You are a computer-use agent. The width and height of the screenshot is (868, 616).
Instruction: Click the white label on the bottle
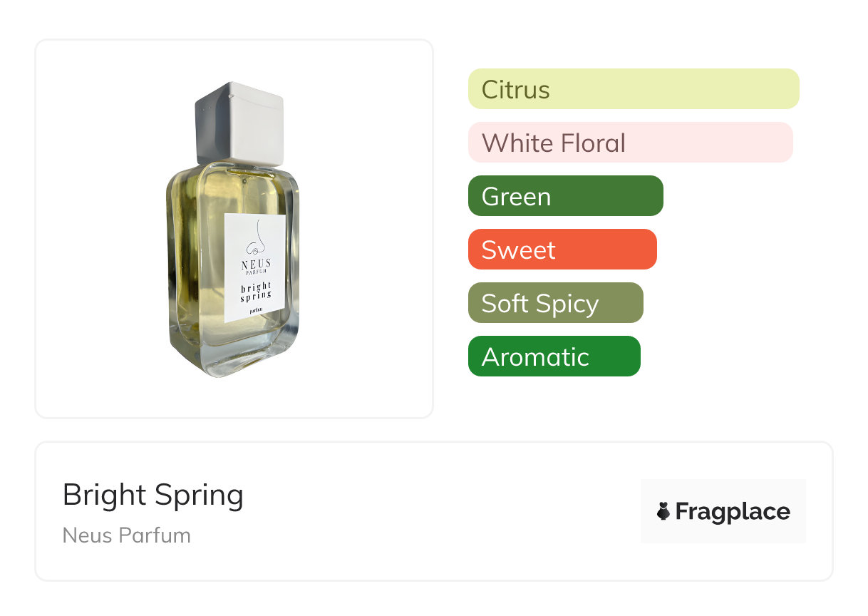255,267
